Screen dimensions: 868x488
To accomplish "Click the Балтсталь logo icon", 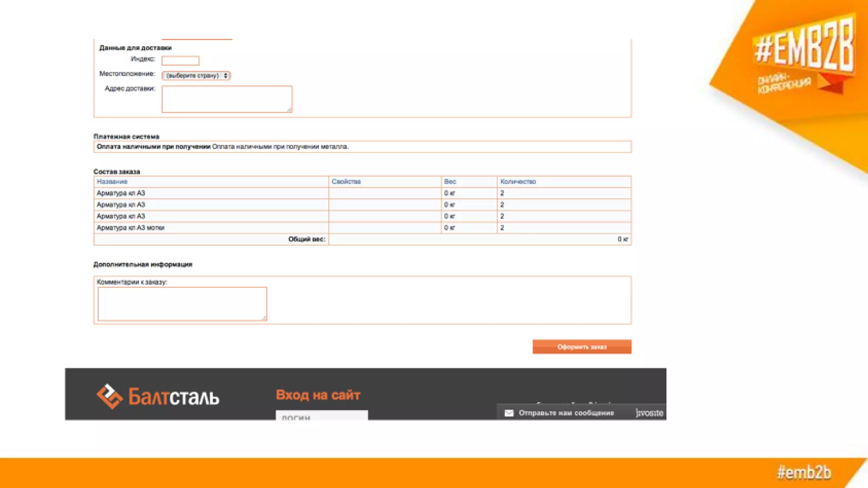I will (x=109, y=396).
